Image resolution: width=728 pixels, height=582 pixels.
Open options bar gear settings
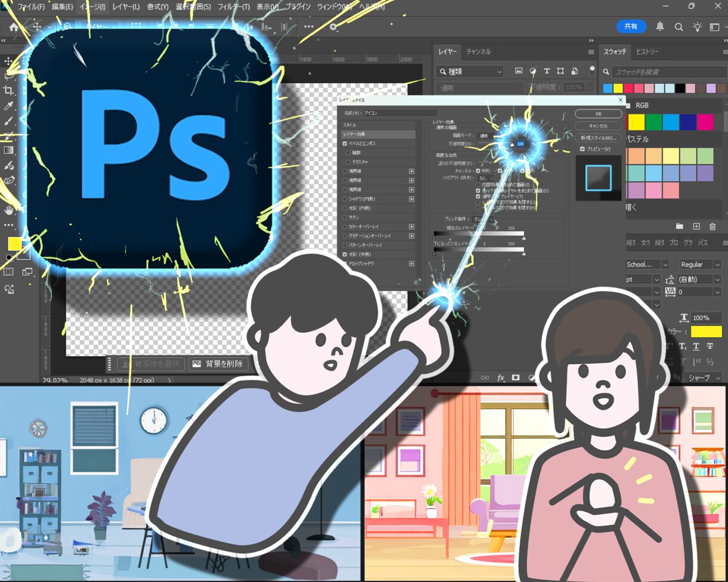point(334,27)
